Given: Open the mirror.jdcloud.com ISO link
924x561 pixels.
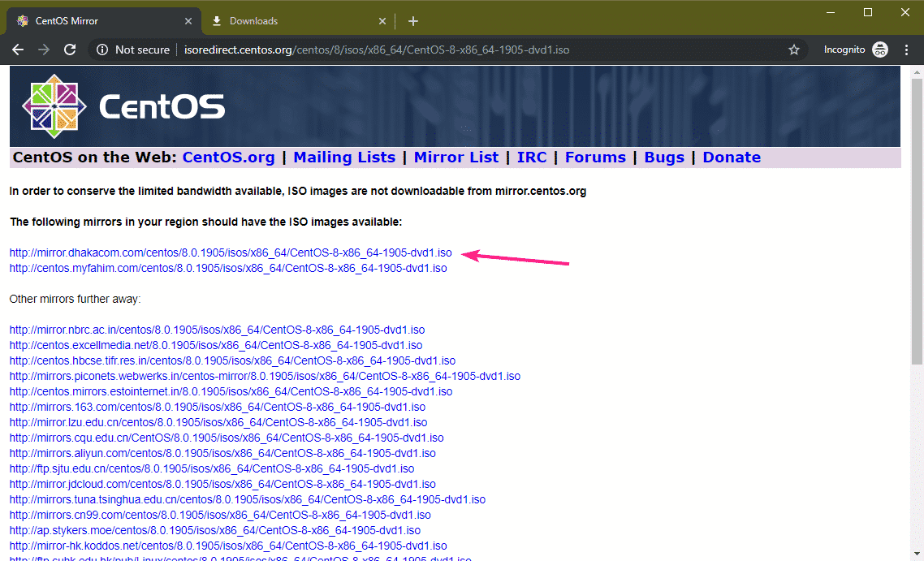Looking at the screenshot, I should (x=222, y=484).
